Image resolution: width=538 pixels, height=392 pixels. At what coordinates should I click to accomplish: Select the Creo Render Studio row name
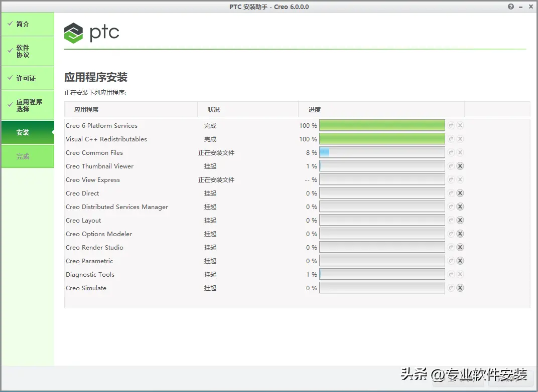click(x=94, y=248)
